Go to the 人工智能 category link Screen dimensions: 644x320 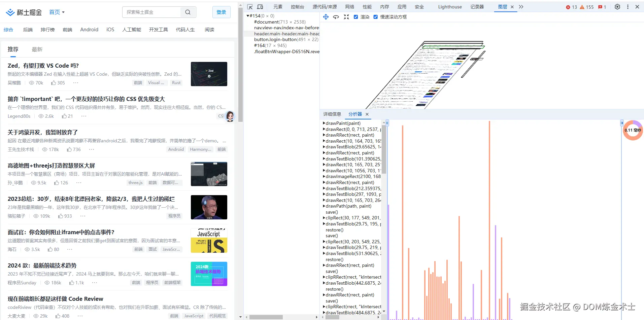pos(132,30)
